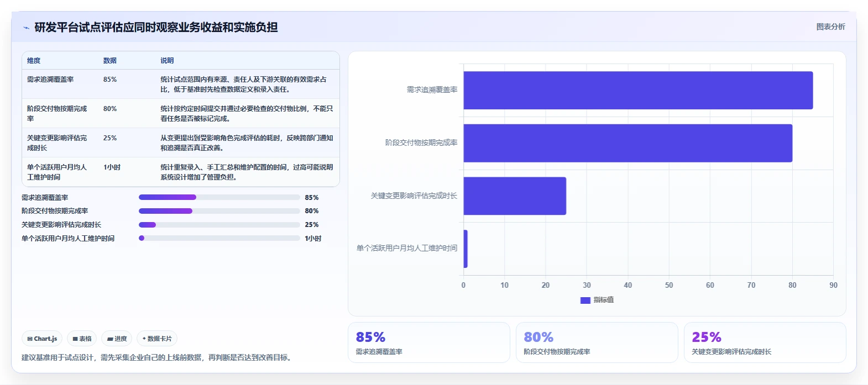Click the 指标值 legend color box
Image resolution: width=868 pixels, height=385 pixels.
[x=585, y=300]
